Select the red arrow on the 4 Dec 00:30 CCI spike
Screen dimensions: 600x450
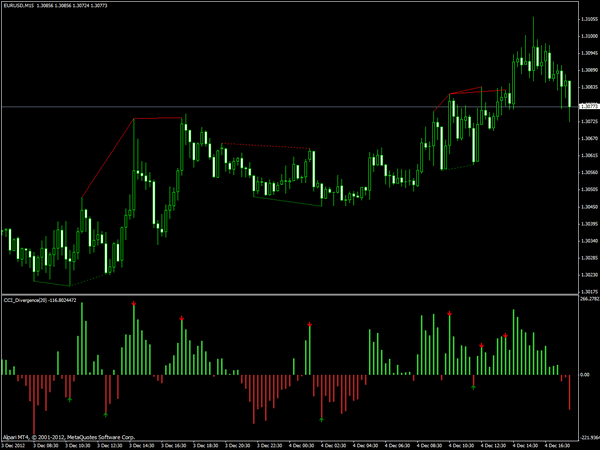click(309, 324)
